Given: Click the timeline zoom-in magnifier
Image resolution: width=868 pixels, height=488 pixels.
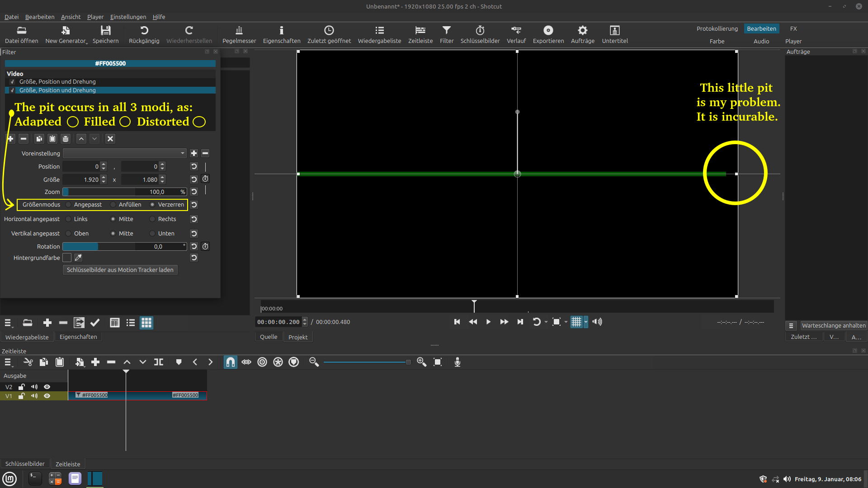Looking at the screenshot, I should click(421, 362).
